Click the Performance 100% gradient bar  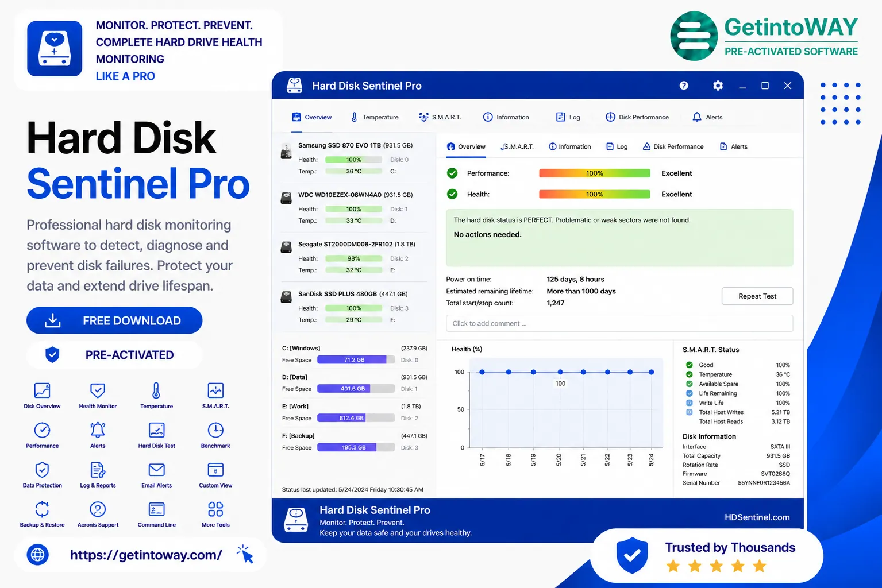click(595, 173)
